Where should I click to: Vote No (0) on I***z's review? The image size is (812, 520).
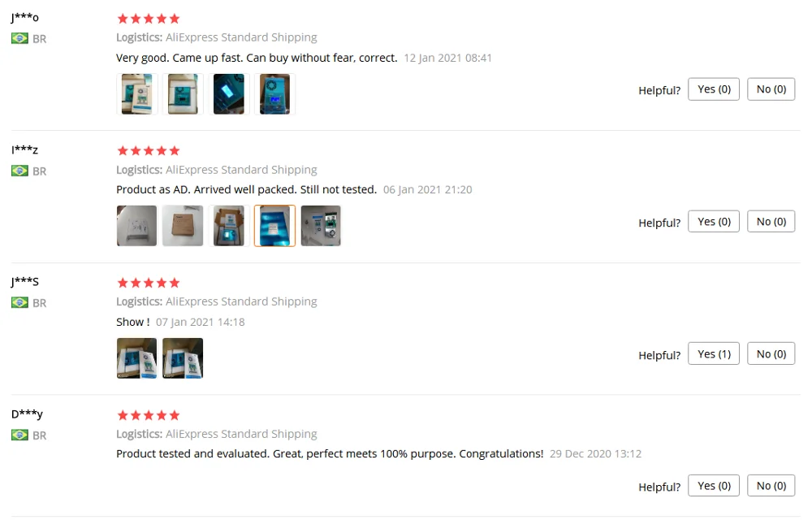click(x=771, y=222)
